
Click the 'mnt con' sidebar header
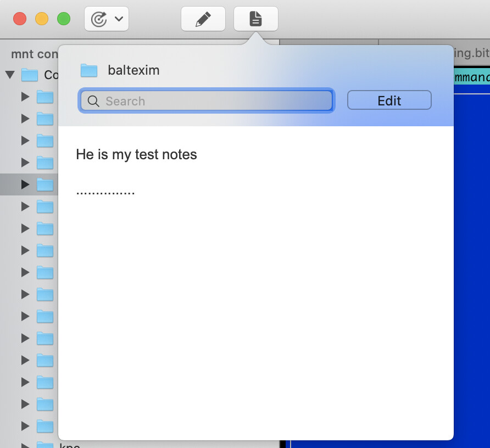click(34, 54)
